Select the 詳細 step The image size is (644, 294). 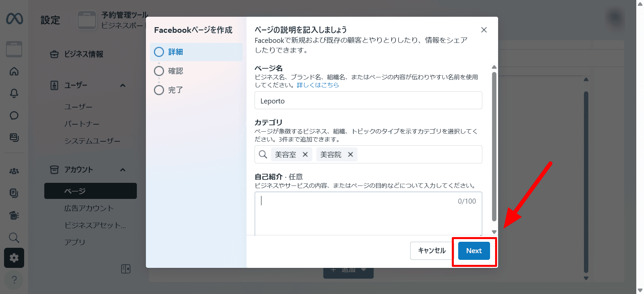pyautogui.click(x=196, y=52)
